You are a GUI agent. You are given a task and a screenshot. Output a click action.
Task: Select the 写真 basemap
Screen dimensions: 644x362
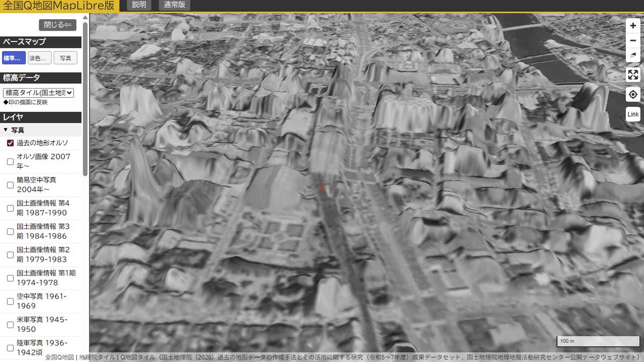click(65, 58)
